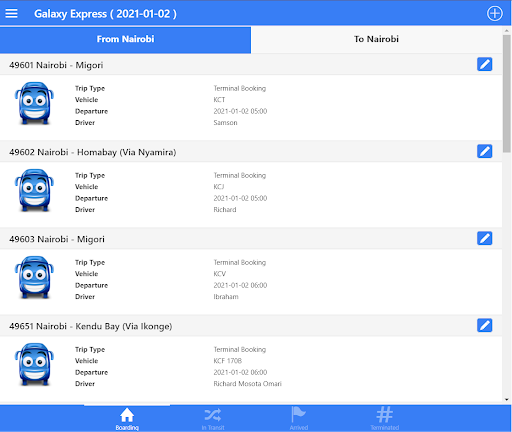Click the 49602 Nairobi - Homabay header
The image size is (512, 432).
click(93, 152)
